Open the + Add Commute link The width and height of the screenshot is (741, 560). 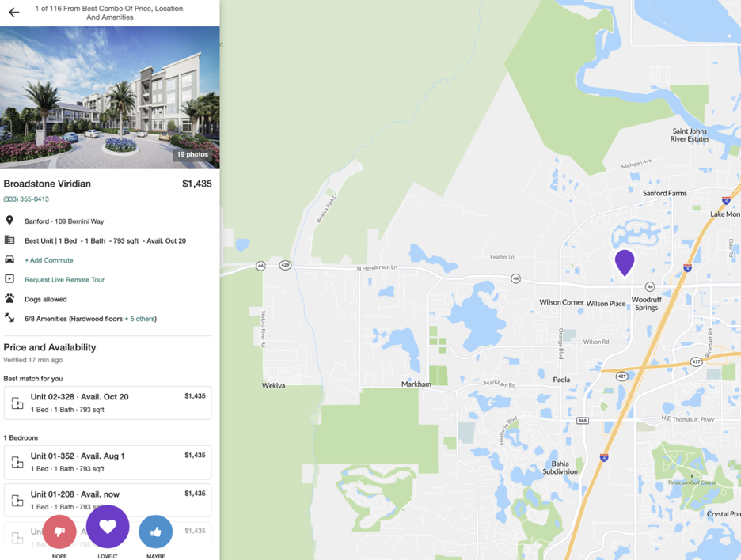point(48,260)
